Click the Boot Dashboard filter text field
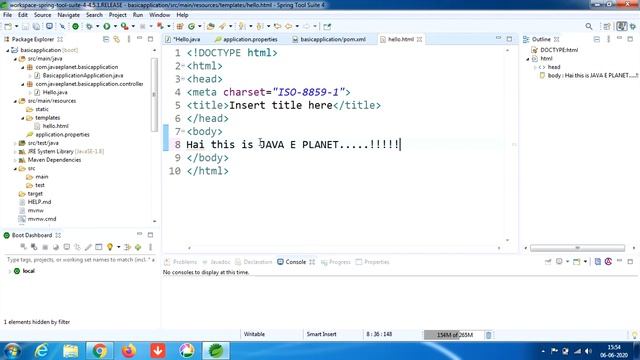Image resolution: width=640 pixels, height=360 pixels. (80, 260)
